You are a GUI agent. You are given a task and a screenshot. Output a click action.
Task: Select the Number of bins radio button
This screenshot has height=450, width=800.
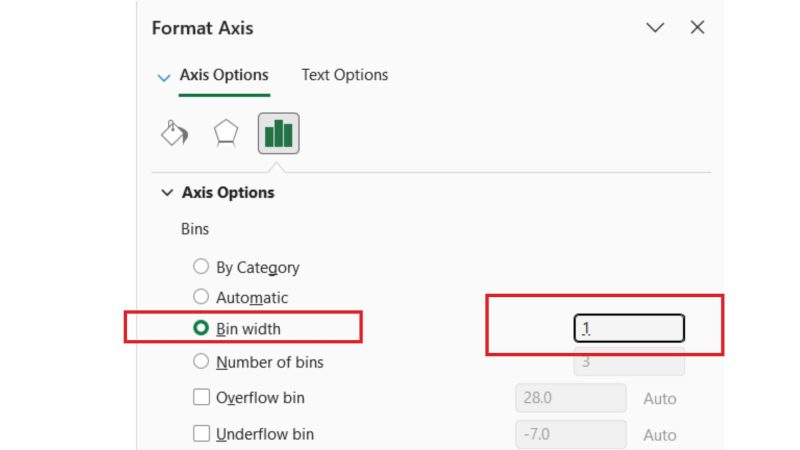201,361
